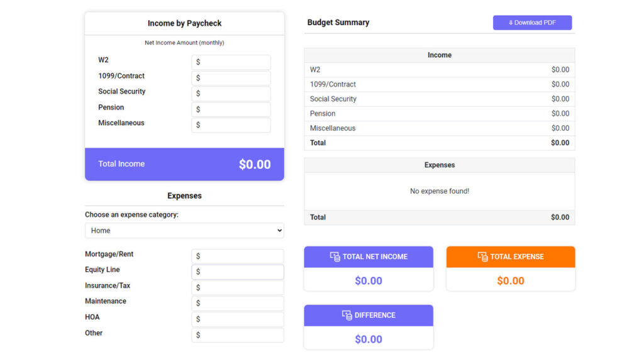Click 'Choose an expense category:' label
Screen dimensions: 644x362
(131, 215)
